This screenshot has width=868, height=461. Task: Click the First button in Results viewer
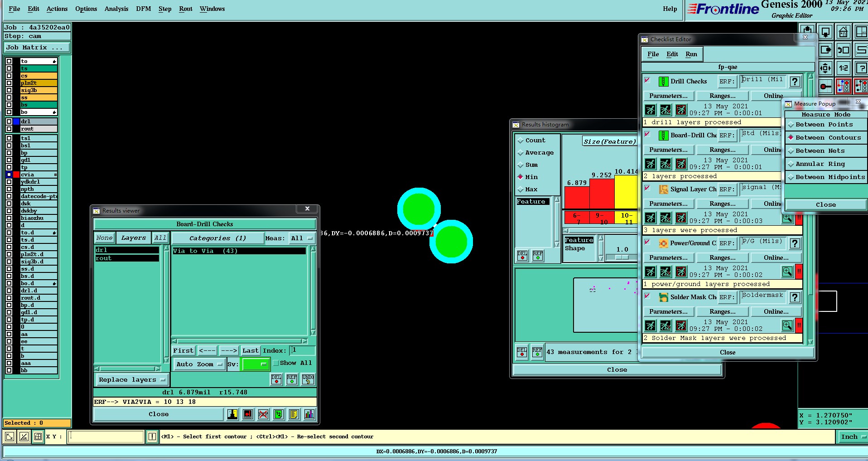(x=183, y=350)
